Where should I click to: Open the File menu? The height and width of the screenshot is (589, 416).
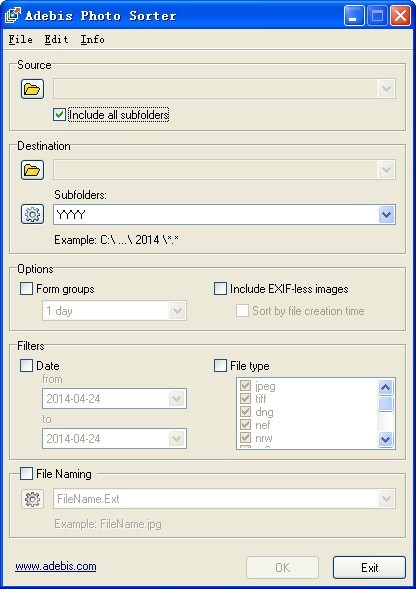[x=21, y=39]
